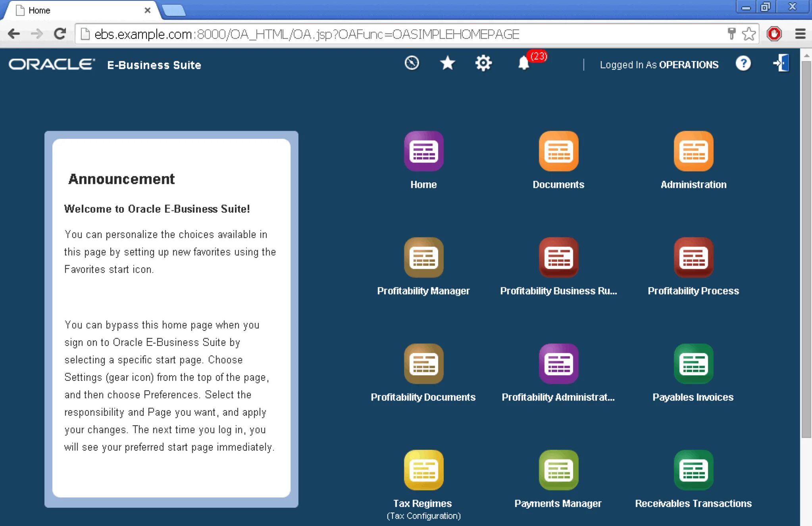Click the browser address bar URL
Viewport: 812px width, 526px height.
pos(306,34)
